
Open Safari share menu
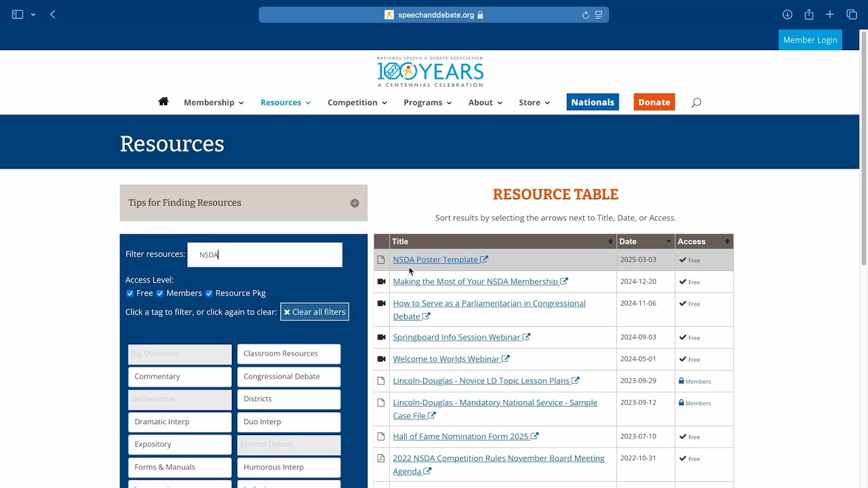click(809, 14)
